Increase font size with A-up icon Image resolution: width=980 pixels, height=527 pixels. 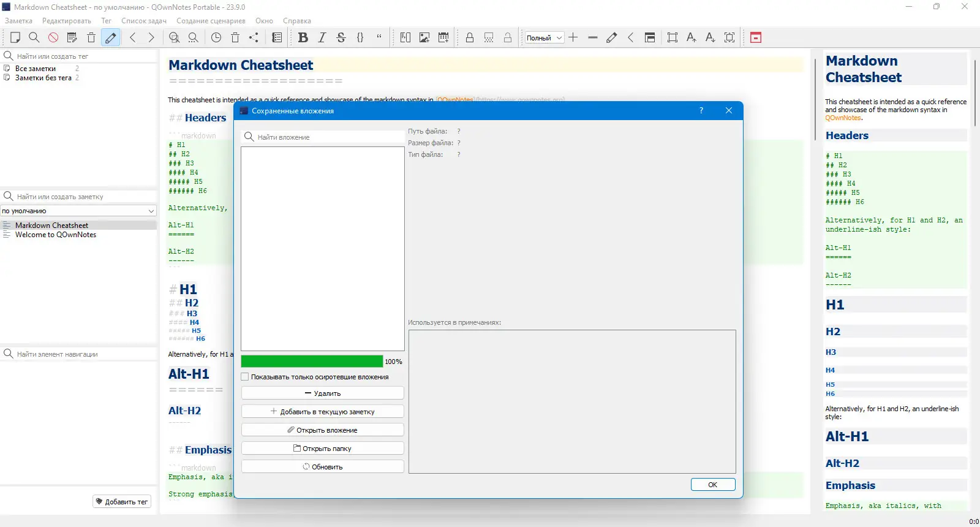click(x=692, y=37)
